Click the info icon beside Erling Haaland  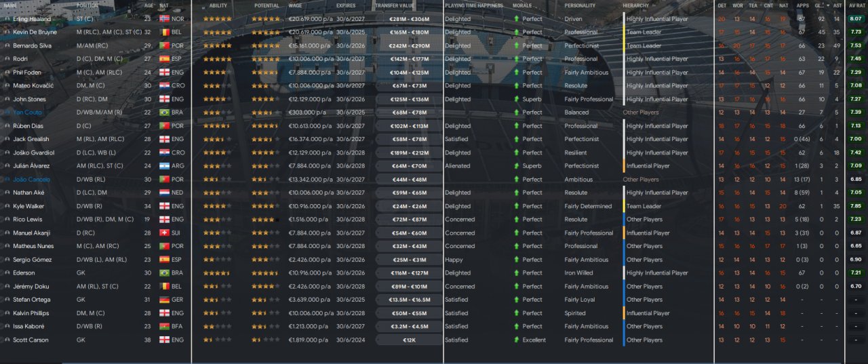[7, 19]
